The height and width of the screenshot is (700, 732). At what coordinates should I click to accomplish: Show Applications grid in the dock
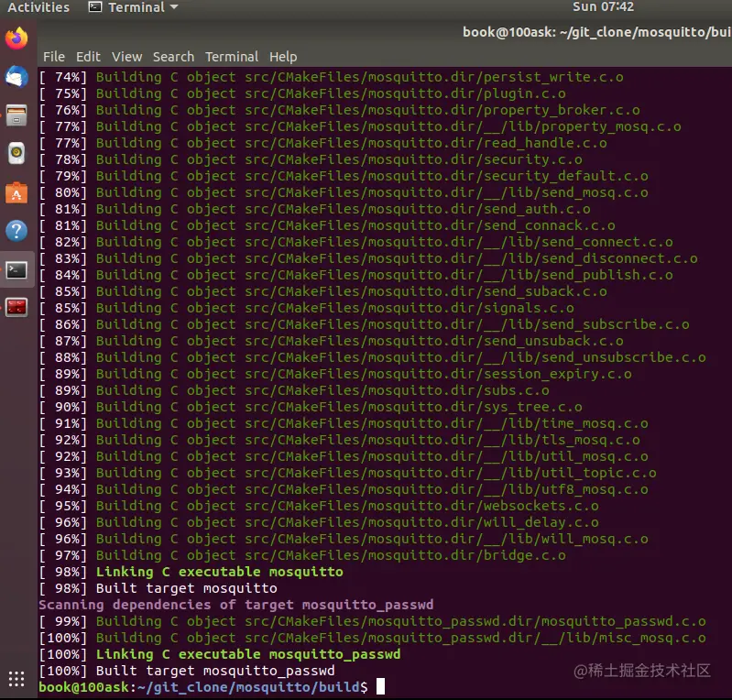(x=16, y=679)
